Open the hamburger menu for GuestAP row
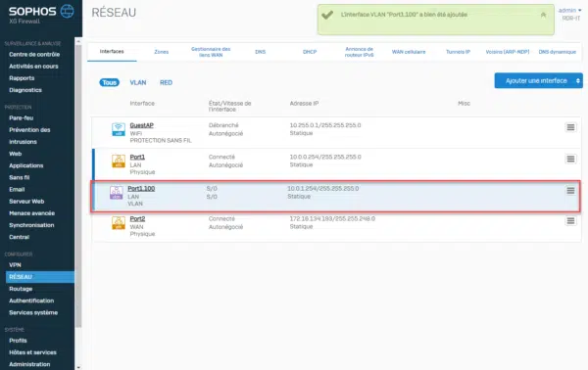588x370 pixels. 570,127
